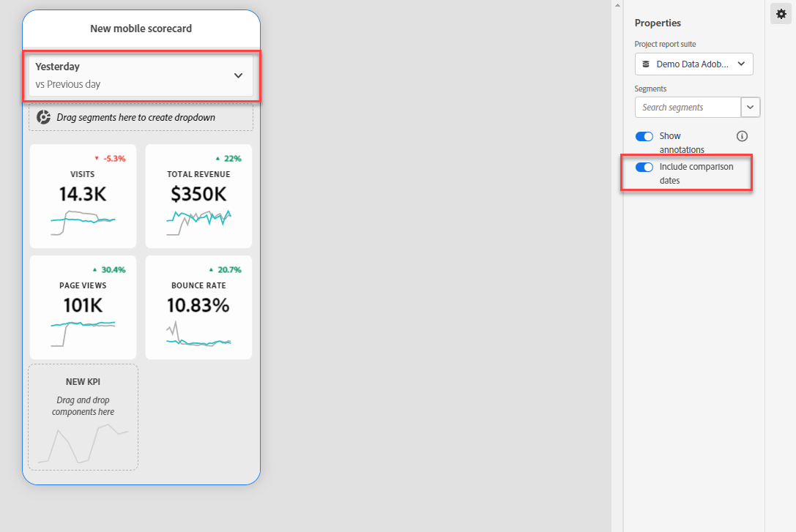
Task: Toggle Show annotations switch
Action: 644,137
